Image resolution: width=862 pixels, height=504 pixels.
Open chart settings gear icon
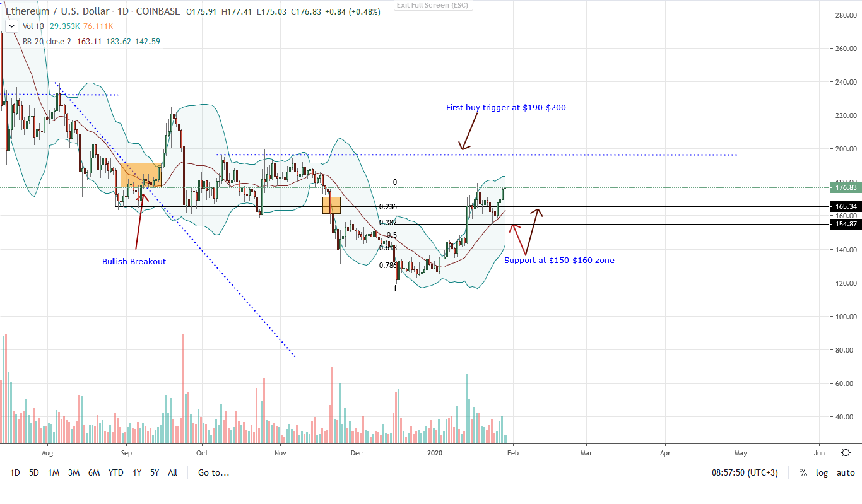pos(846,452)
